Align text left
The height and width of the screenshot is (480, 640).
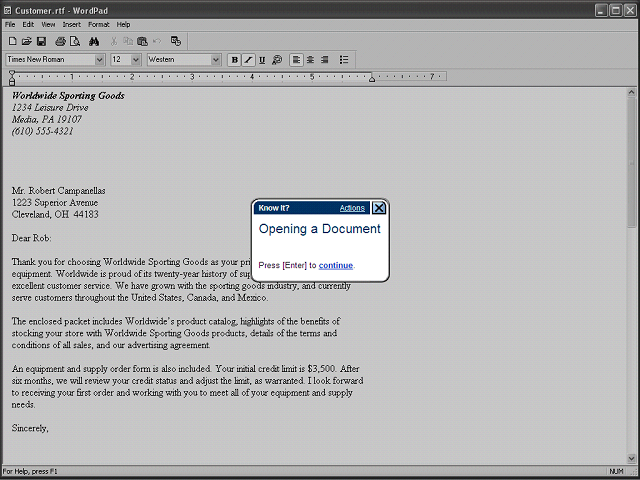point(296,60)
